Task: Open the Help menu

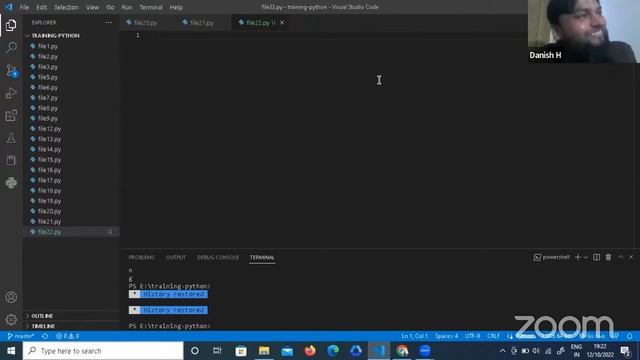Action: tap(176, 7)
